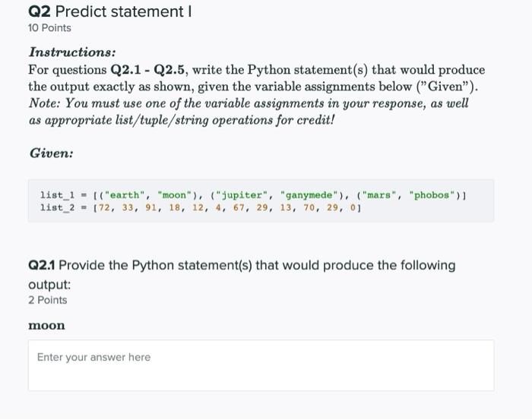Viewport: 532px width, 420px height.
Task: Click the "ganymede" string in code
Action: 309,195
